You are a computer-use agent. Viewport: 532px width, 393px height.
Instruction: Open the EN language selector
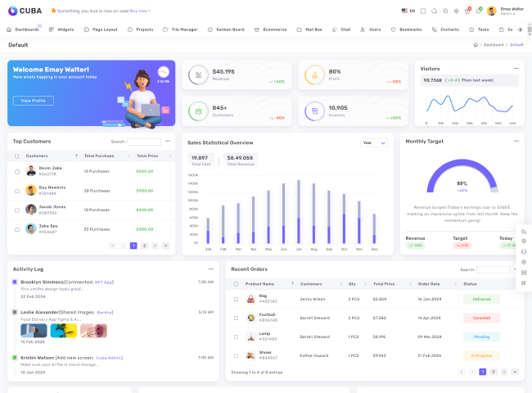click(408, 11)
